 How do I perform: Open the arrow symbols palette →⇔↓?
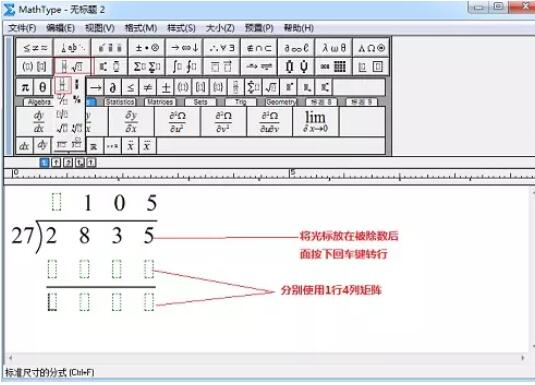click(x=185, y=48)
